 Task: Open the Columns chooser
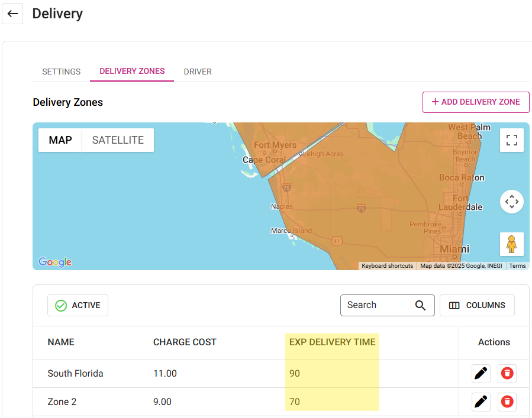point(477,306)
